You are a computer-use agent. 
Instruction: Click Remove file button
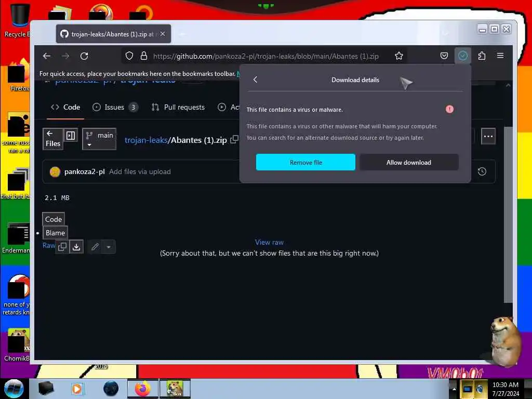click(x=305, y=162)
